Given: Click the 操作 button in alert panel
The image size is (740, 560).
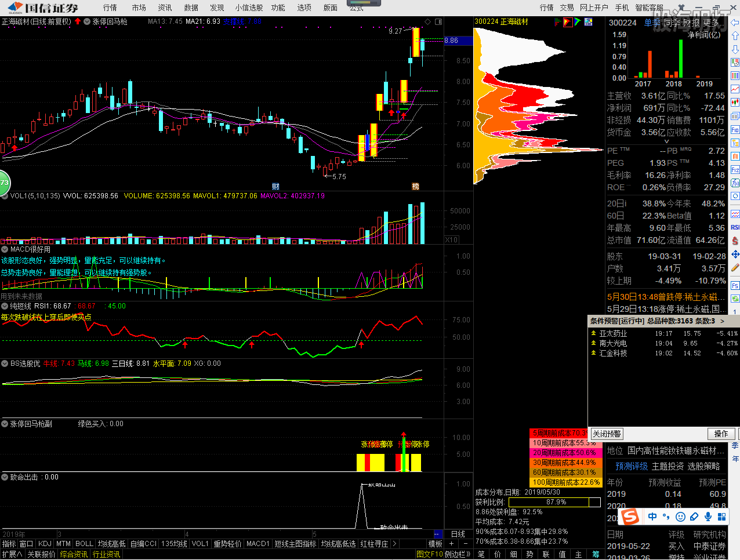Looking at the screenshot, I should pyautogui.click(x=721, y=434).
